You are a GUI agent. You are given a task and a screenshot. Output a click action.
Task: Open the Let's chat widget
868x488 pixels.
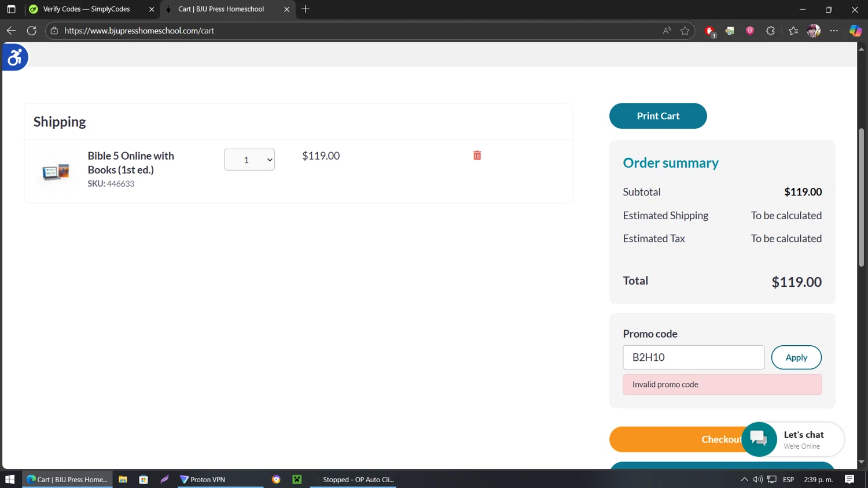(x=793, y=439)
